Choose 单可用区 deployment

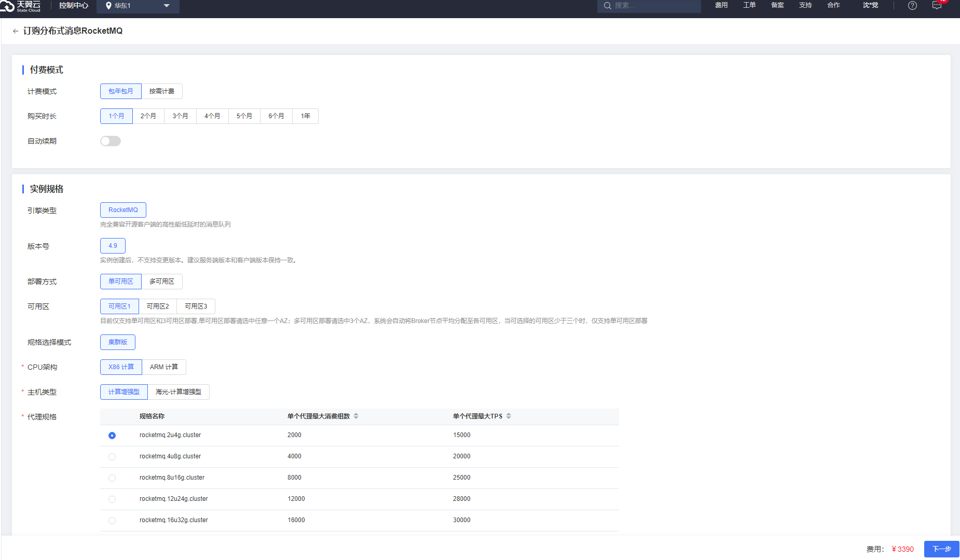point(121,282)
